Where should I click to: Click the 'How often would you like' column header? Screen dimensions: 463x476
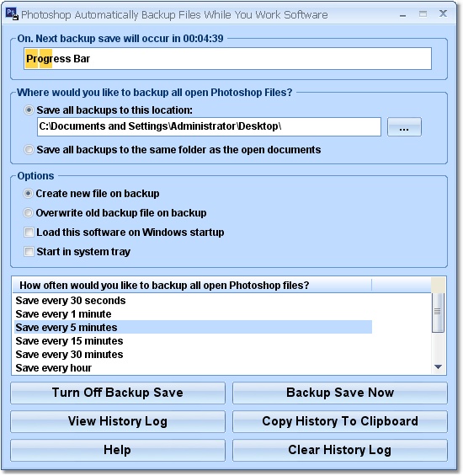[x=192, y=286]
